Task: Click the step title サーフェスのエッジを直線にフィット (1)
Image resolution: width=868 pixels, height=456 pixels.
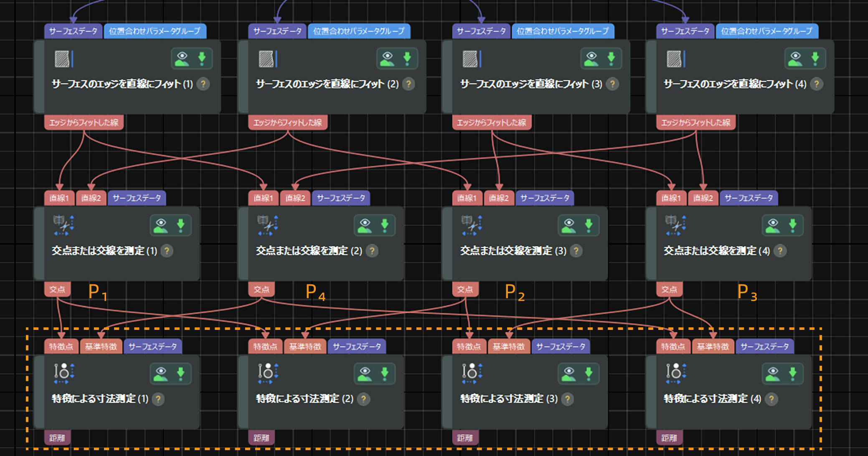Action: [x=122, y=84]
